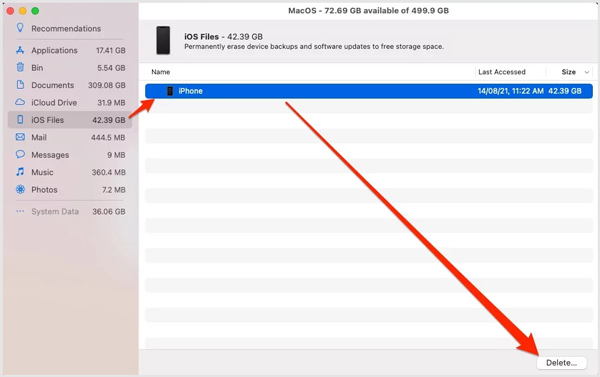
Task: Click the Music note icon
Action: pos(20,172)
